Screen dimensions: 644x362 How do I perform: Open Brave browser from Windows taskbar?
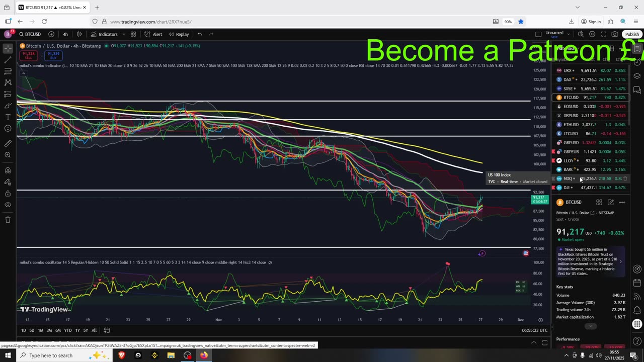[122, 355]
